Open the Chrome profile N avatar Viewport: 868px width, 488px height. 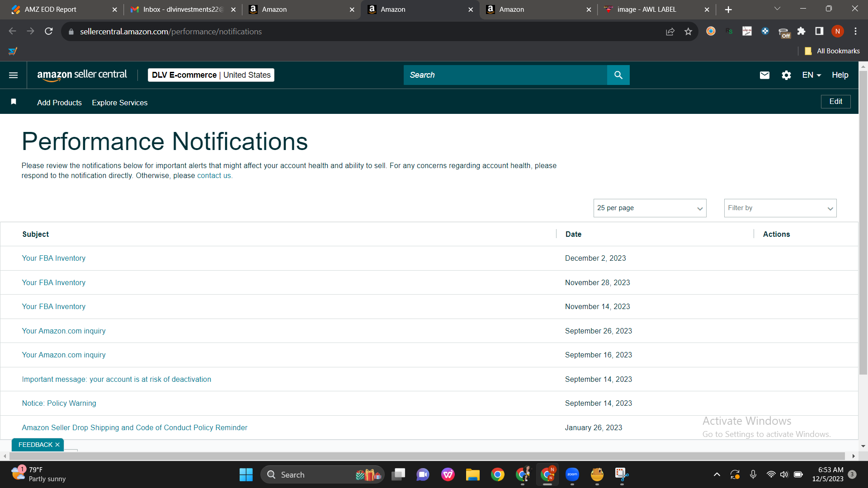837,31
